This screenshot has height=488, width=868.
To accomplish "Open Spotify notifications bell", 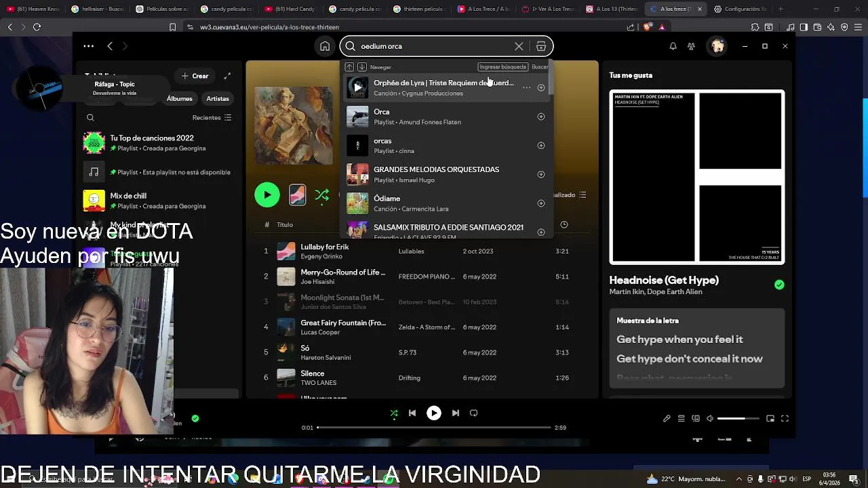I will [x=673, y=46].
